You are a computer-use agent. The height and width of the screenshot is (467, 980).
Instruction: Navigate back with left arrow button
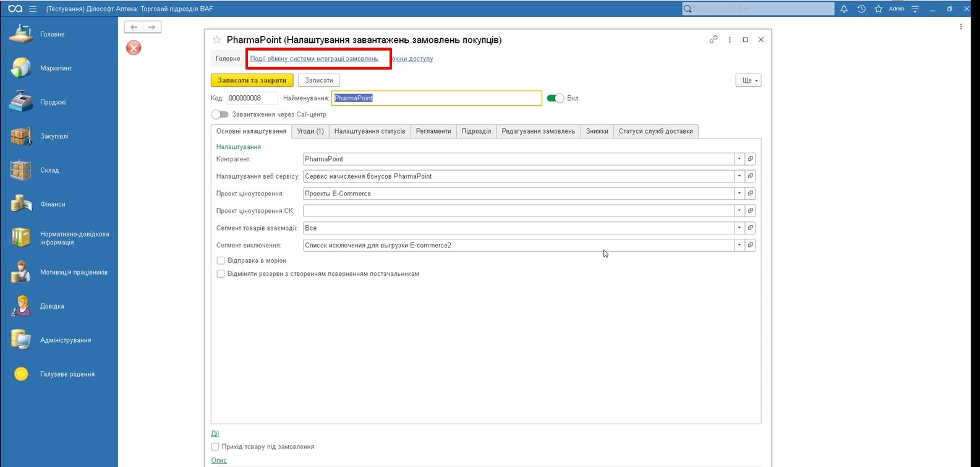tap(134, 27)
